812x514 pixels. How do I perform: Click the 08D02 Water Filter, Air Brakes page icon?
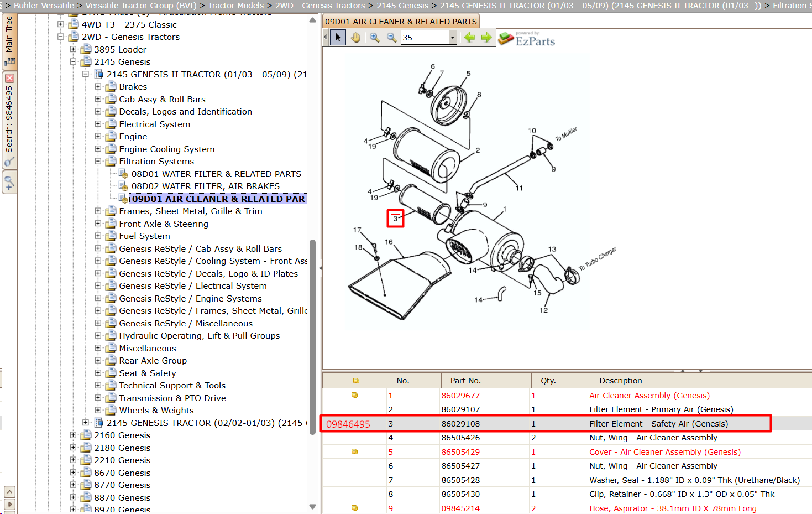124,186
